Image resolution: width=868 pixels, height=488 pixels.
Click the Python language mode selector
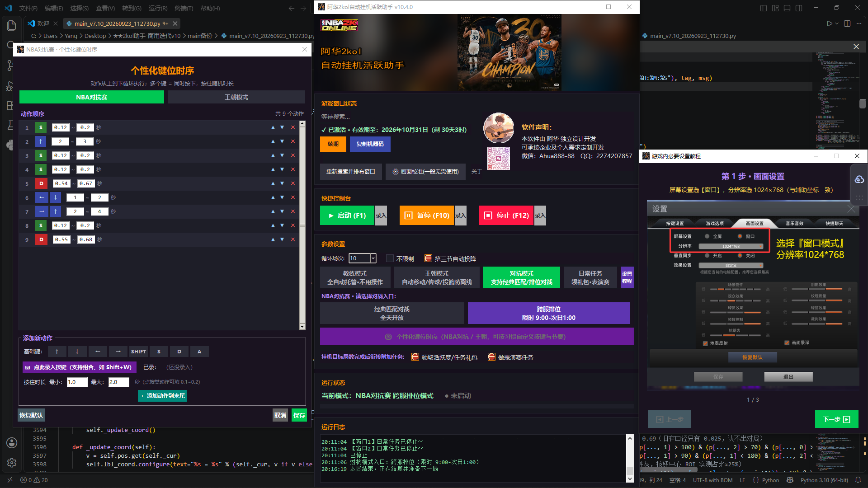770,480
